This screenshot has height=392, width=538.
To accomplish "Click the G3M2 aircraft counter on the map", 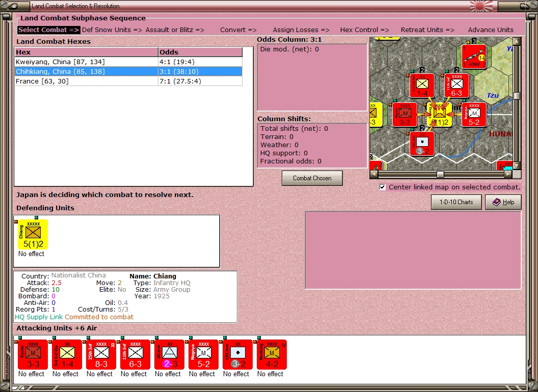I will click(474, 56).
